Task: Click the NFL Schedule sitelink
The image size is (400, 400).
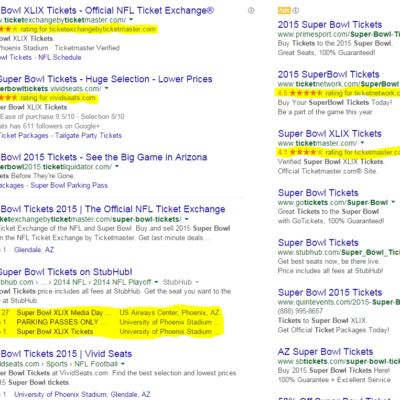Action: (x=60, y=57)
